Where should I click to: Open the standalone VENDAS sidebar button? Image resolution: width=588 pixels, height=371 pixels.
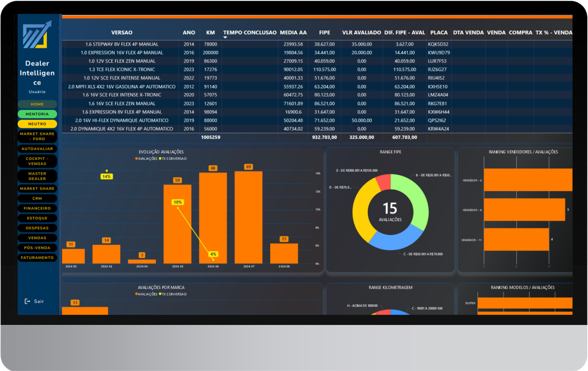37,238
